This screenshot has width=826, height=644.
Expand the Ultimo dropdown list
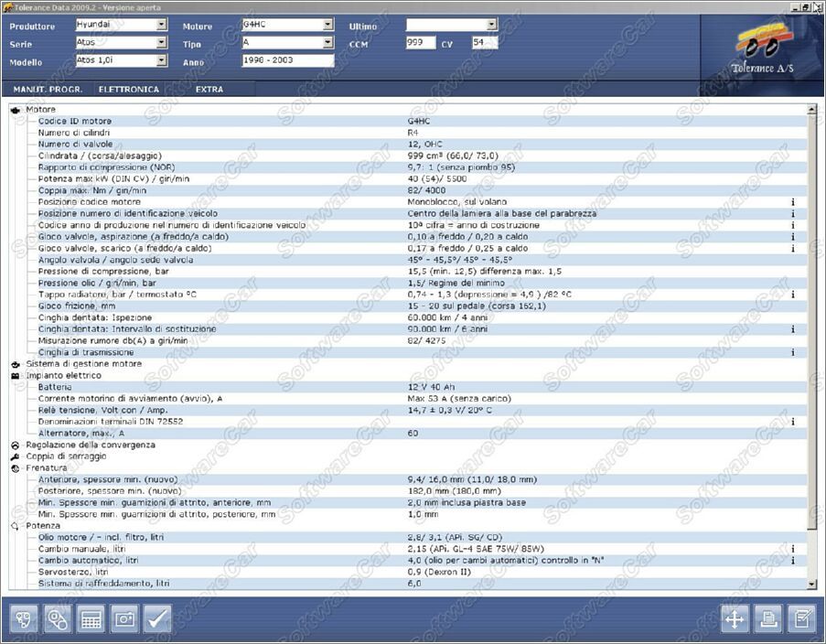click(x=491, y=26)
